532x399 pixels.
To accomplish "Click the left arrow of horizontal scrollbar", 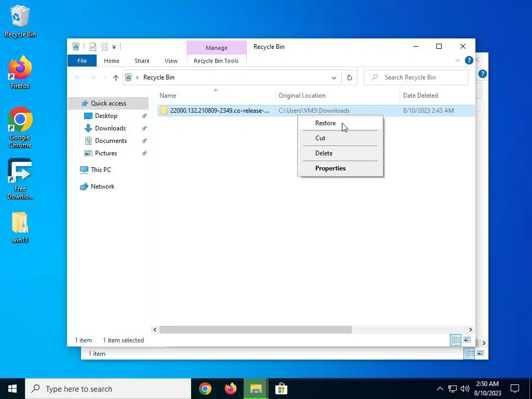I will 155,329.
